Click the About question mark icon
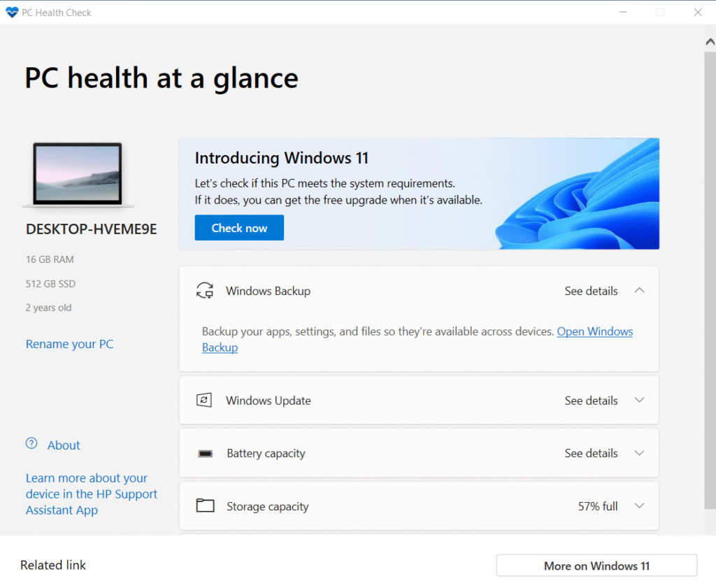Viewport: 716px width, 588px height. [x=31, y=445]
